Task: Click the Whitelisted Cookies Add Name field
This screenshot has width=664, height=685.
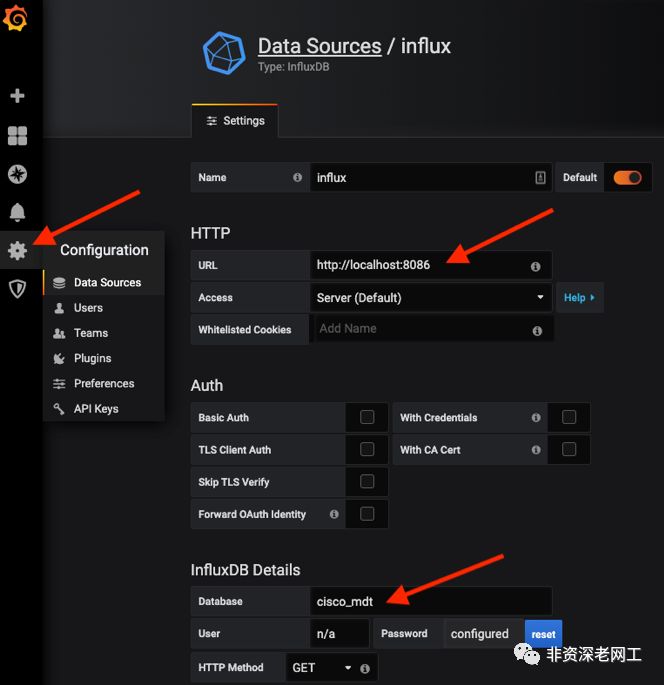Action: tap(431, 329)
